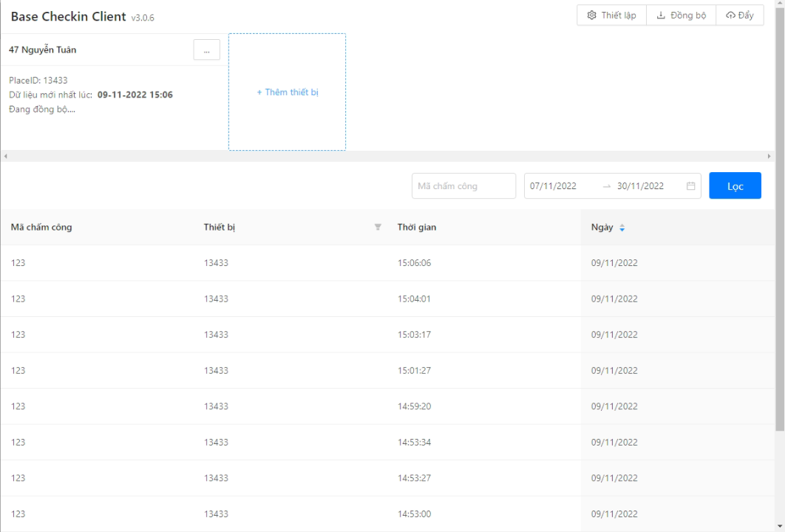Toggle the Ngày column sort arrows
The image size is (785, 532).
622,228
